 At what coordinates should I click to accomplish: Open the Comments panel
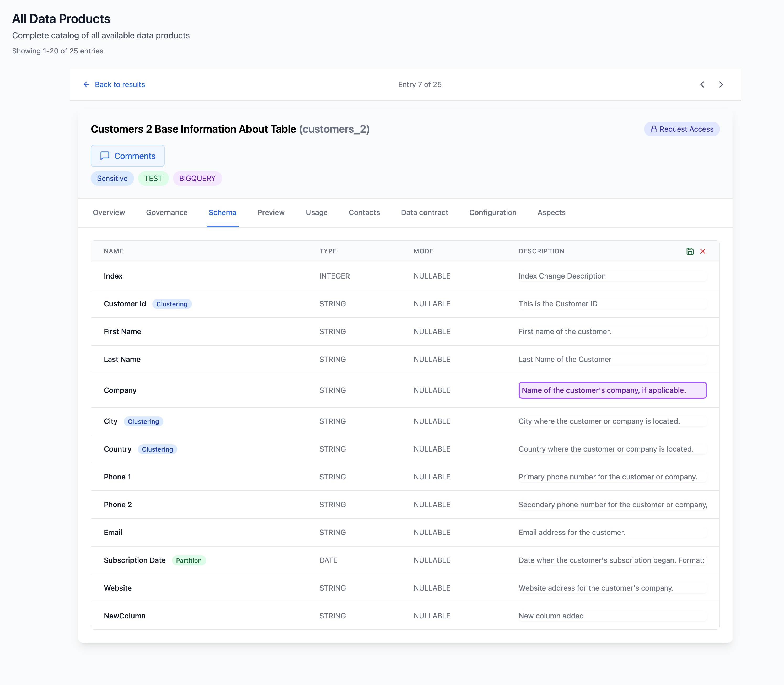(128, 156)
